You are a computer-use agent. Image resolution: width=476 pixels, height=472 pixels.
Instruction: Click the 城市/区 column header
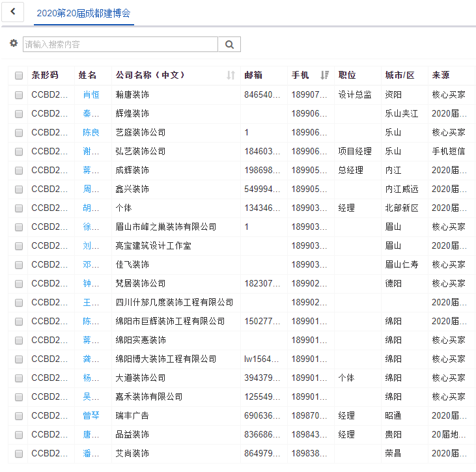point(400,75)
